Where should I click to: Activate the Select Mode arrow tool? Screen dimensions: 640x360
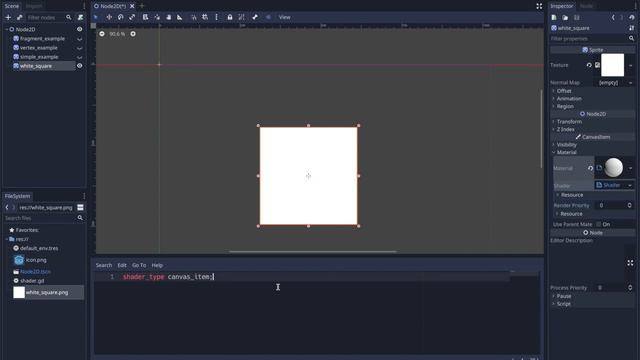pyautogui.click(x=96, y=17)
